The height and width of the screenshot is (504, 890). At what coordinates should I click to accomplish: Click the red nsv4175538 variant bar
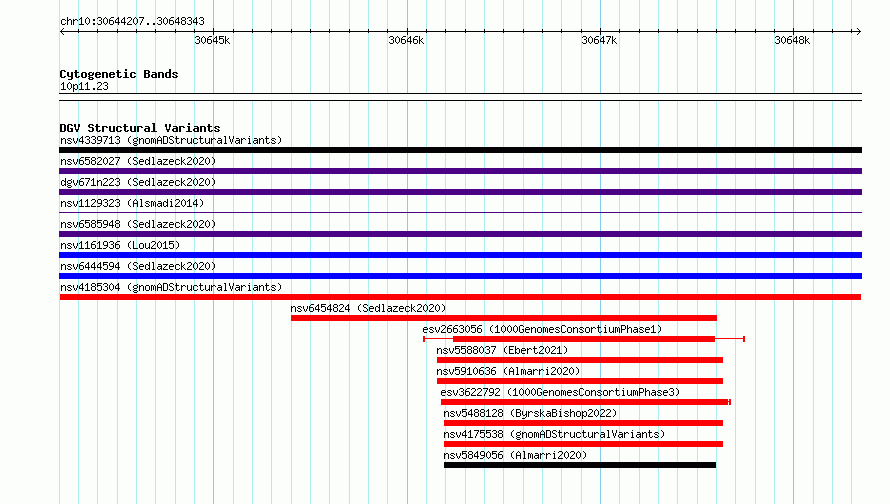click(583, 444)
